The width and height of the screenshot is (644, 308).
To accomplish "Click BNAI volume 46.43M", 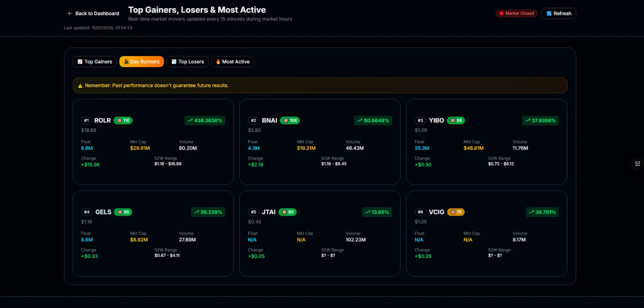I will tap(355, 148).
